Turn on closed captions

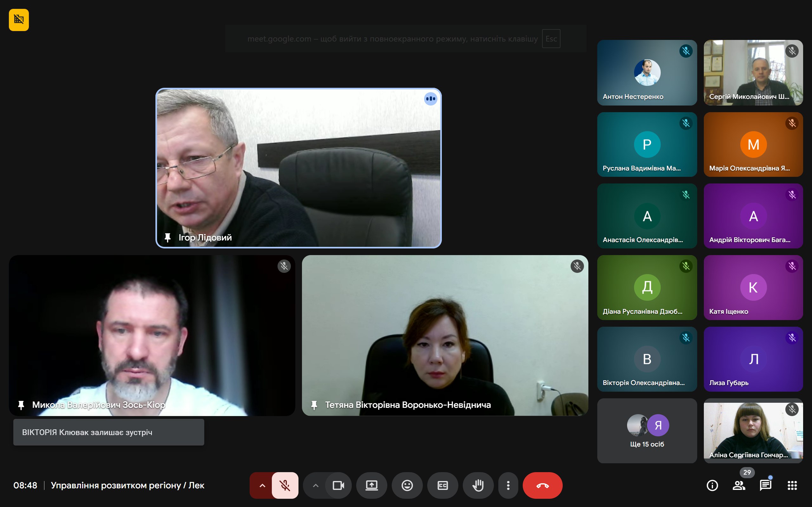[442, 485]
